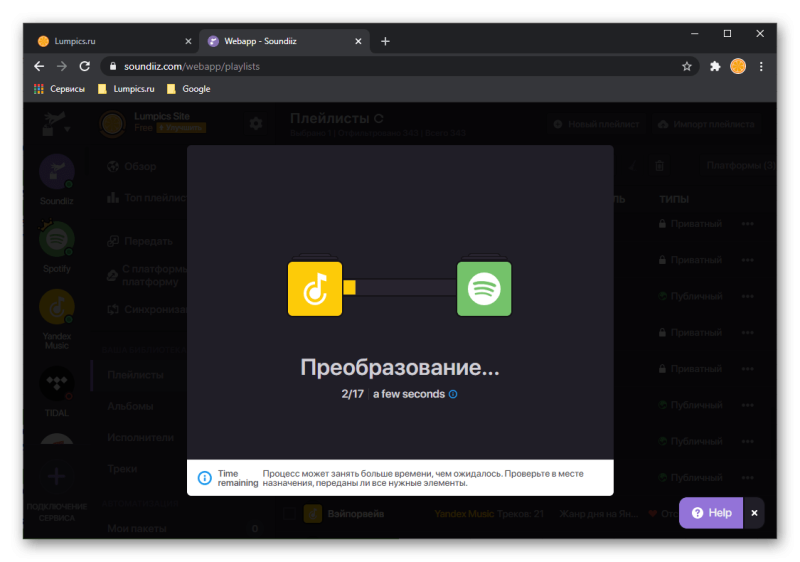Open the Lumpics.ru bookmark folder
Screen dimensions: 800x562
pos(126,89)
